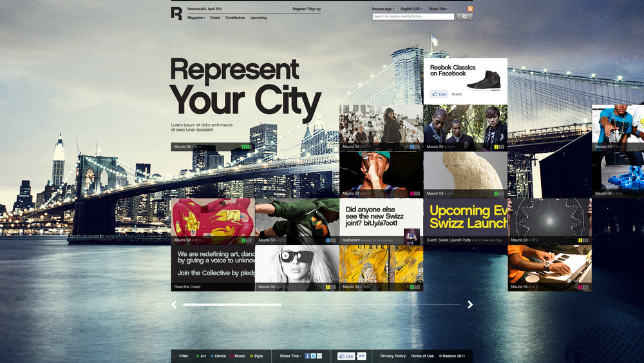Image resolution: width=644 pixels, height=363 pixels.
Task: Open the blue blocks tile
Action: coord(618,174)
